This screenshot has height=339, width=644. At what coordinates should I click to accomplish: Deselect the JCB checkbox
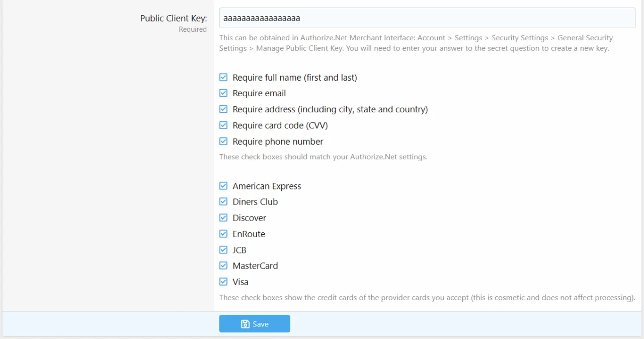click(223, 250)
